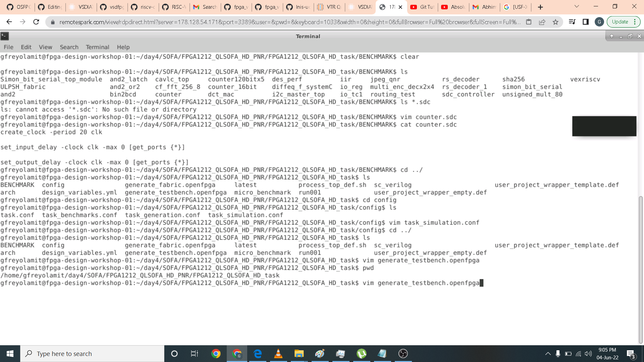Click the terminal icon in the title bar

5,36
